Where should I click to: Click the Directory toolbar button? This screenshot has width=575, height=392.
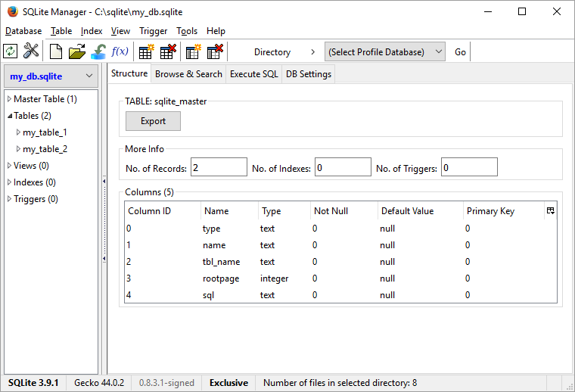click(x=272, y=52)
